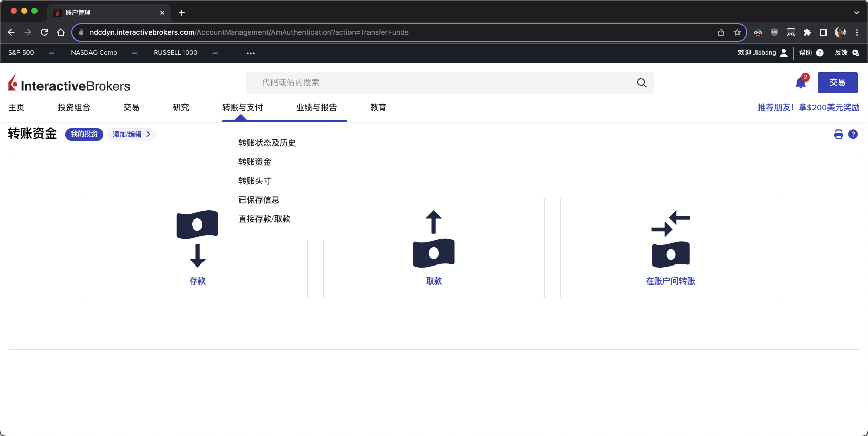Click the 推荐朋友 referral reward link
The height and width of the screenshot is (436, 868).
tap(808, 108)
